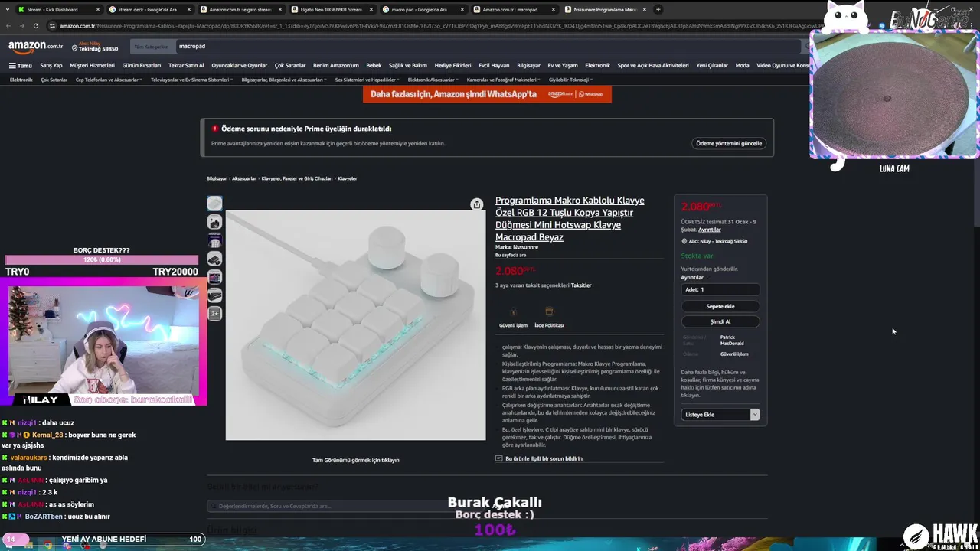Click the Aksesuarlar breadcrumb link
Screen dimensions: 980x551
(x=244, y=178)
